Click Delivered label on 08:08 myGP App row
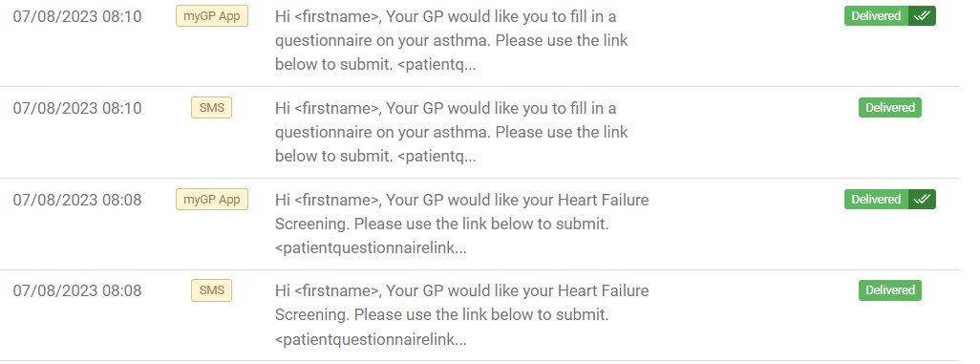 876,199
